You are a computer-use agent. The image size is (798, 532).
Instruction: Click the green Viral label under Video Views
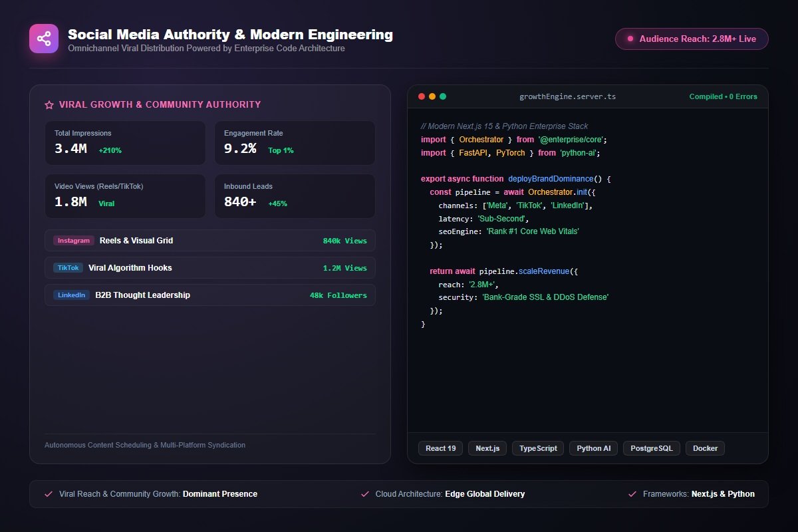click(x=106, y=203)
